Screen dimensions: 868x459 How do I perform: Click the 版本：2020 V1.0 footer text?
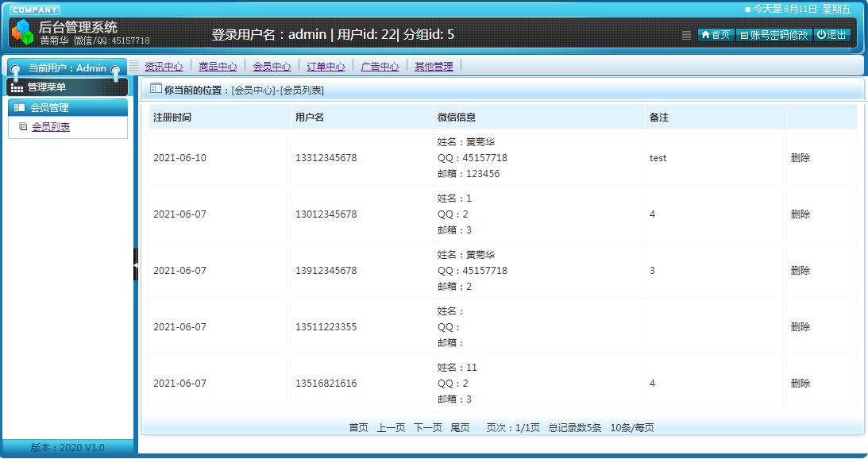point(68,448)
